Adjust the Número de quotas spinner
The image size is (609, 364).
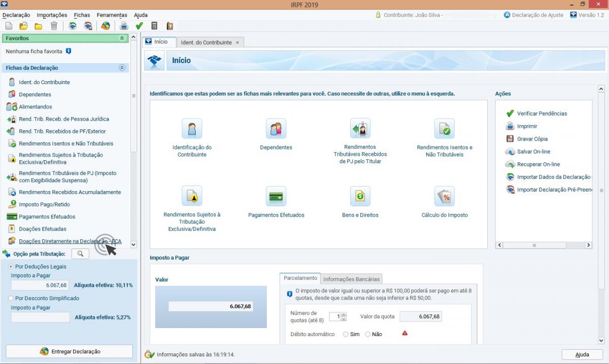344,317
